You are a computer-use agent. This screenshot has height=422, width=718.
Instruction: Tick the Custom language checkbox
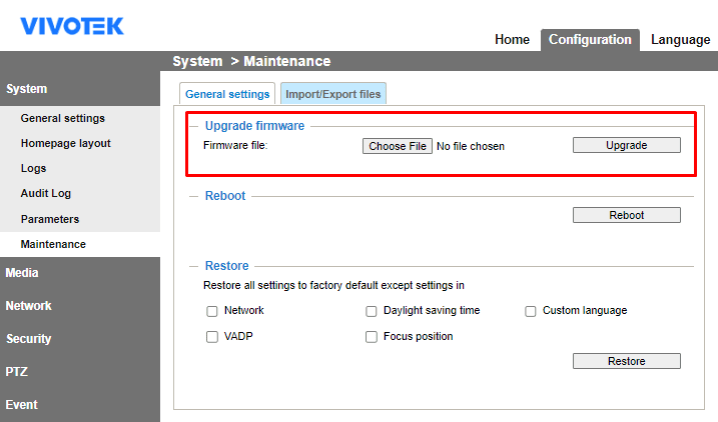tap(531, 311)
